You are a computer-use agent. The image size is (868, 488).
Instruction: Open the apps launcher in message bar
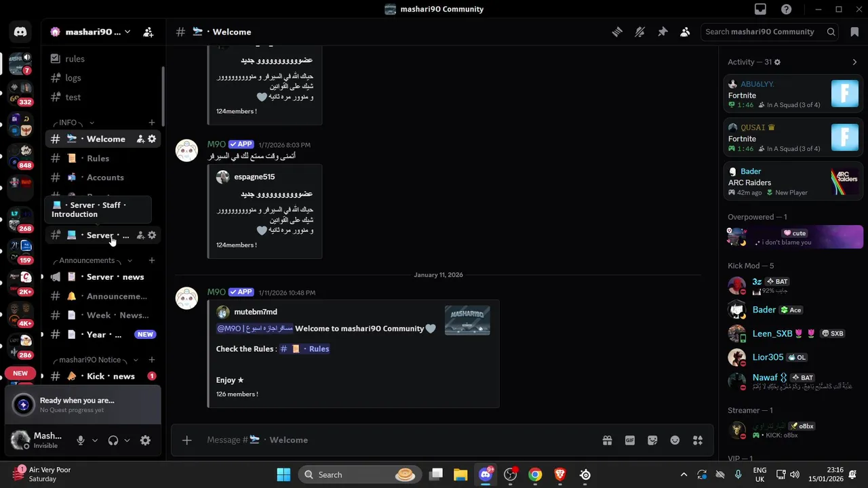[698, 440]
